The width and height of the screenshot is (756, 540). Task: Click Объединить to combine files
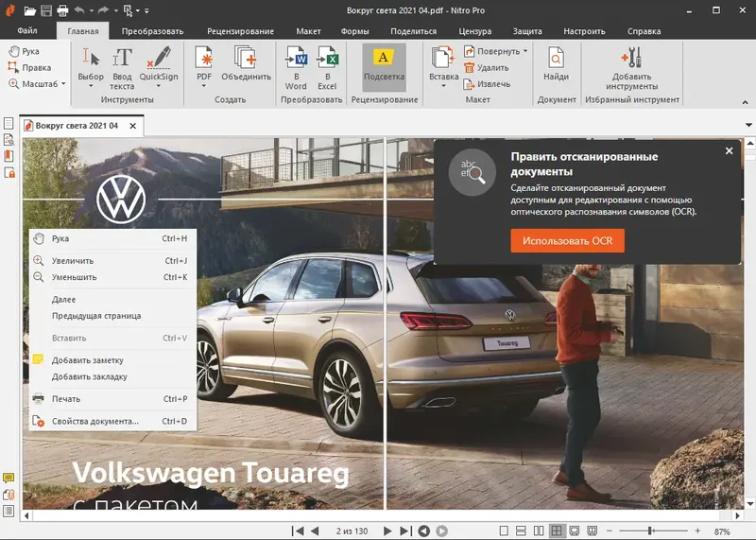246,63
